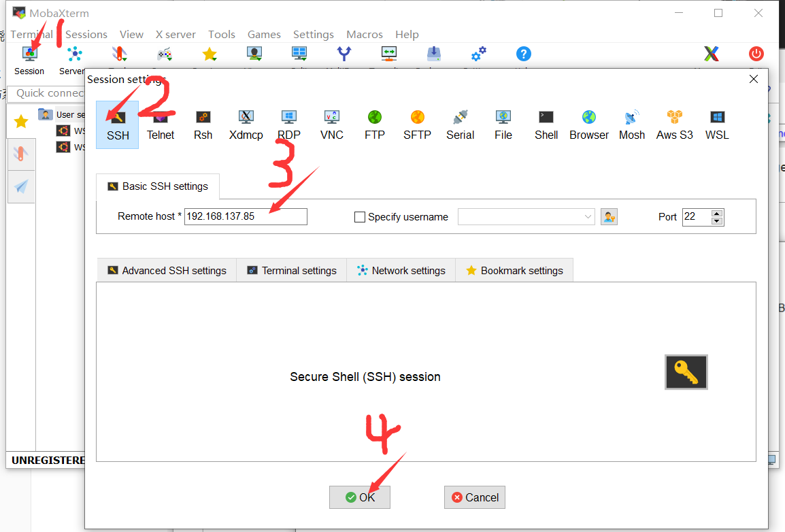Click the Port number field

[697, 217]
